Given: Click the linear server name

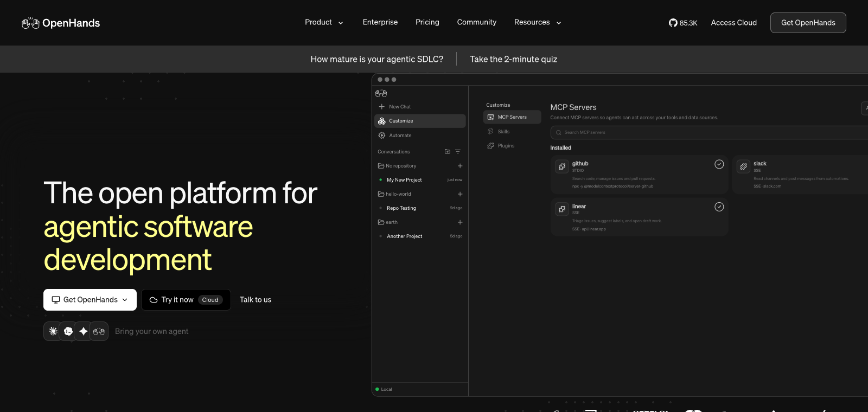Looking at the screenshot, I should point(579,207).
